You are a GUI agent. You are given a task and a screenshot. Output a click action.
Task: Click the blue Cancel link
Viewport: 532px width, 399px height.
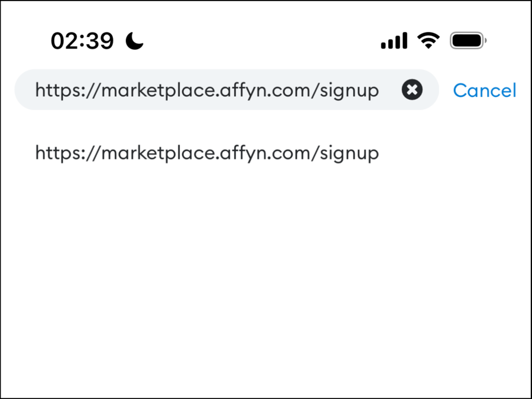pos(484,90)
